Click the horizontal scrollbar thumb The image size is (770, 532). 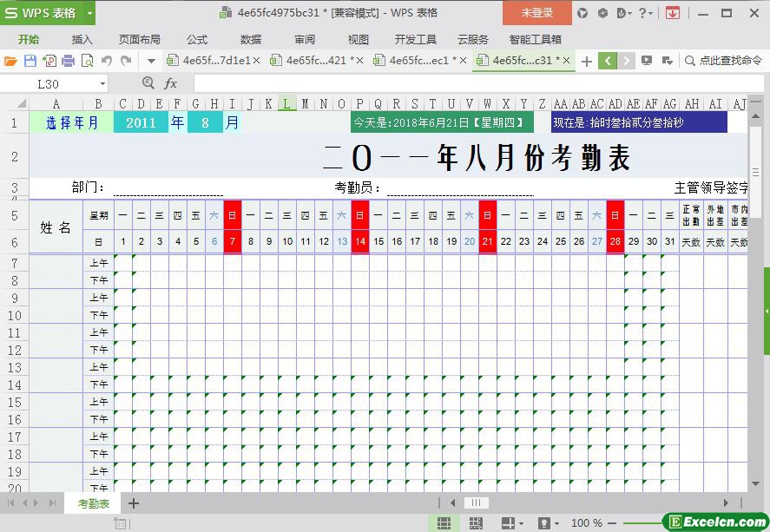(476, 502)
